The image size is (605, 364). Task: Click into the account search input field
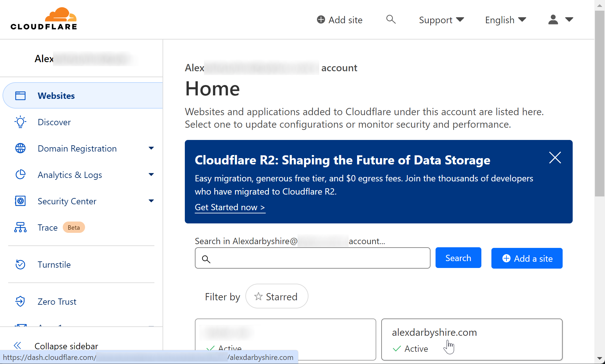(313, 258)
